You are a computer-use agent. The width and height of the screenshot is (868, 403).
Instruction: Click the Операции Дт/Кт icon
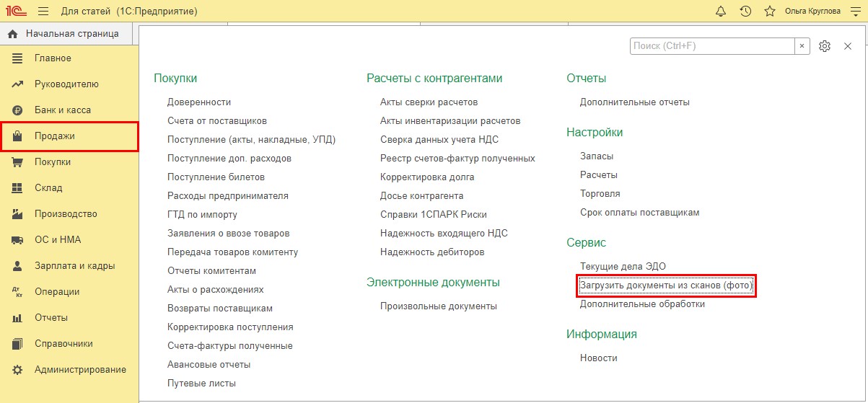(x=18, y=292)
